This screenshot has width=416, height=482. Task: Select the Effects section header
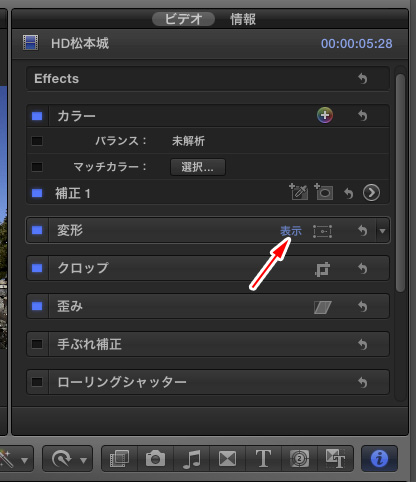pyautogui.click(x=208, y=79)
